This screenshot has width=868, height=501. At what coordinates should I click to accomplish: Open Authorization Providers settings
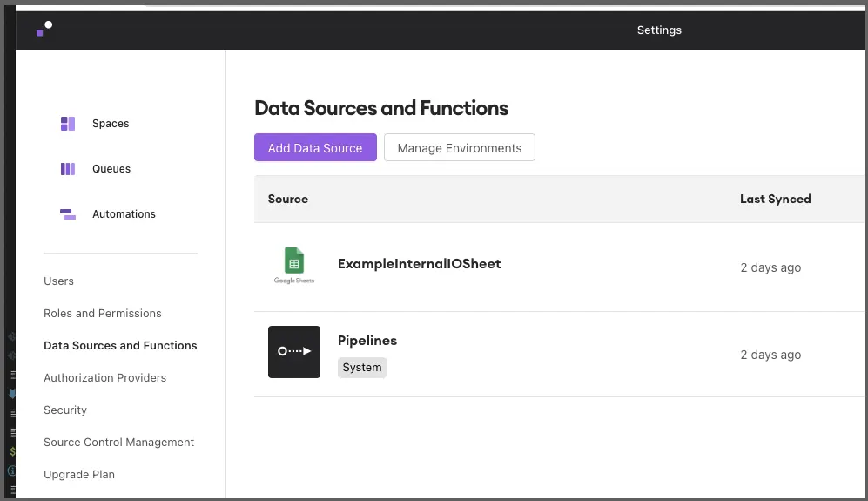[x=104, y=378]
